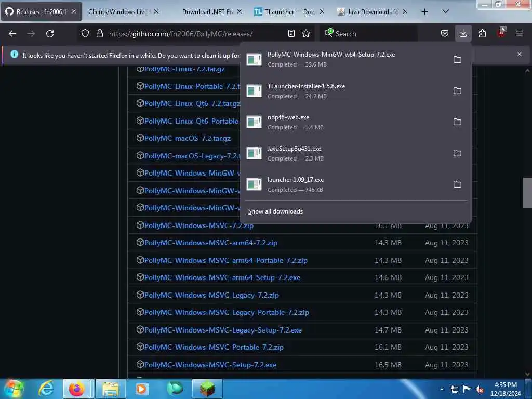Click the Firefox taskbar icon
The width and height of the screenshot is (532, 399).
click(x=77, y=389)
